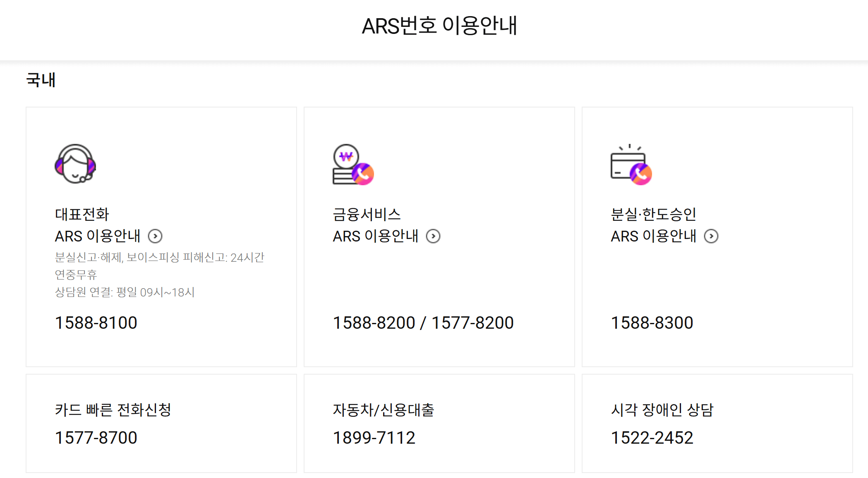Click phone number 1588-8100
Image resolution: width=868 pixels, height=478 pixels.
96,323
